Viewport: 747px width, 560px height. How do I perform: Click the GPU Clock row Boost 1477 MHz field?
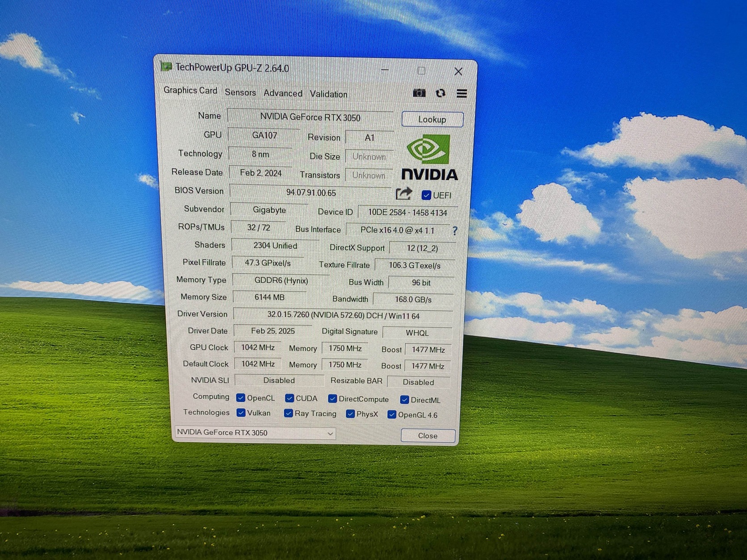pos(428,350)
